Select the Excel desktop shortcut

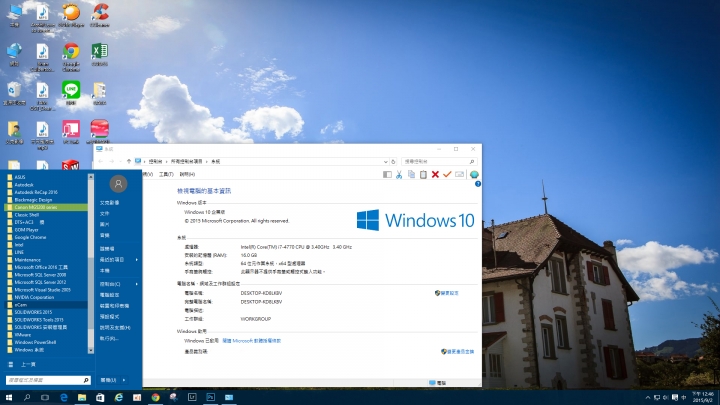pyautogui.click(x=99, y=55)
